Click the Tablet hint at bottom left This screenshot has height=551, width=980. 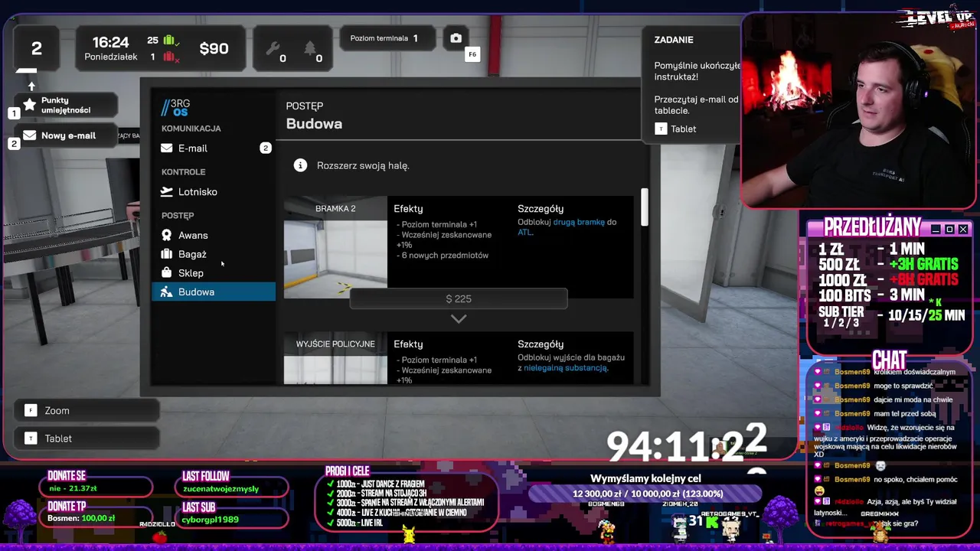coord(87,439)
